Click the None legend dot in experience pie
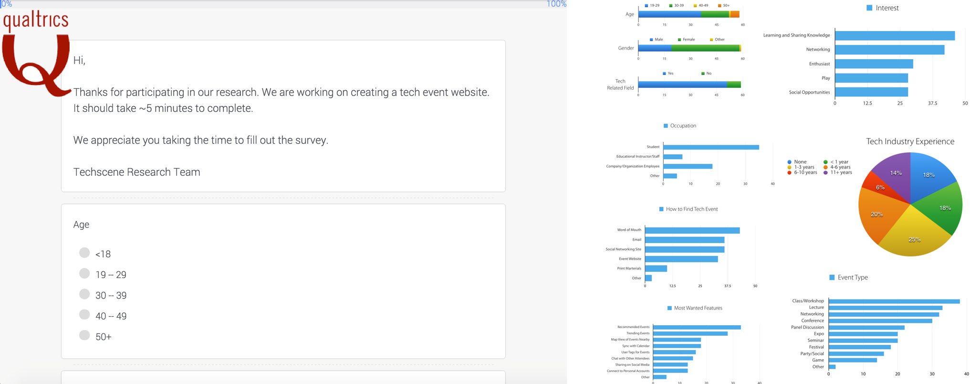This screenshot has height=384, width=980. click(790, 162)
